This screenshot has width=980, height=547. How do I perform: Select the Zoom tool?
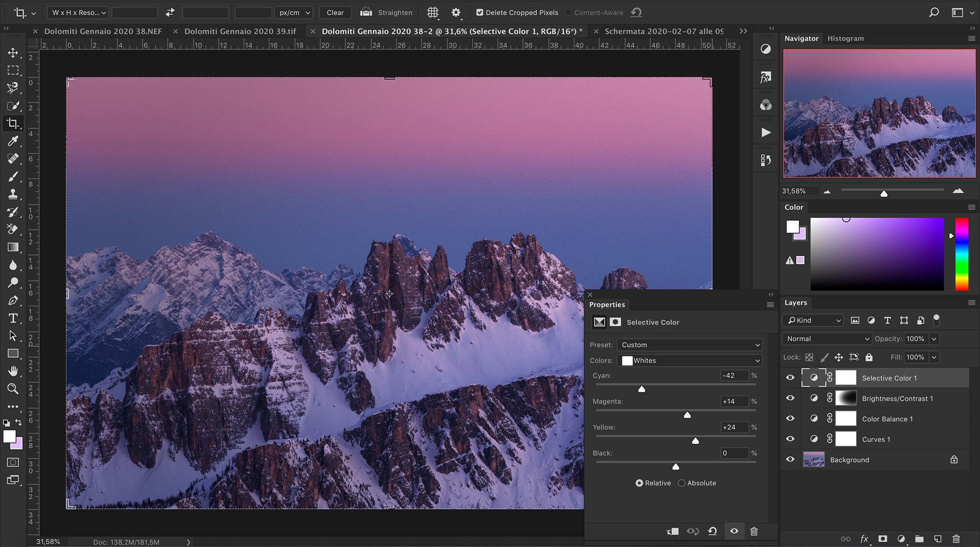click(x=13, y=389)
